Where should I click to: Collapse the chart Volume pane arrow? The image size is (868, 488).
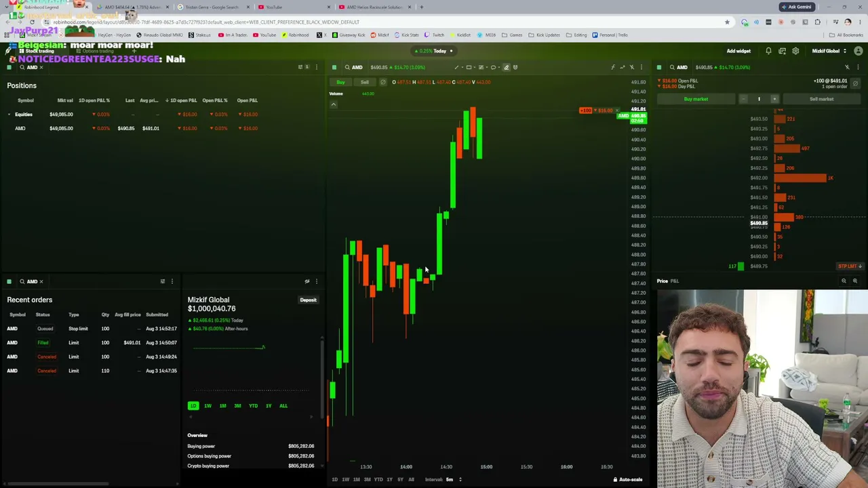coord(333,104)
